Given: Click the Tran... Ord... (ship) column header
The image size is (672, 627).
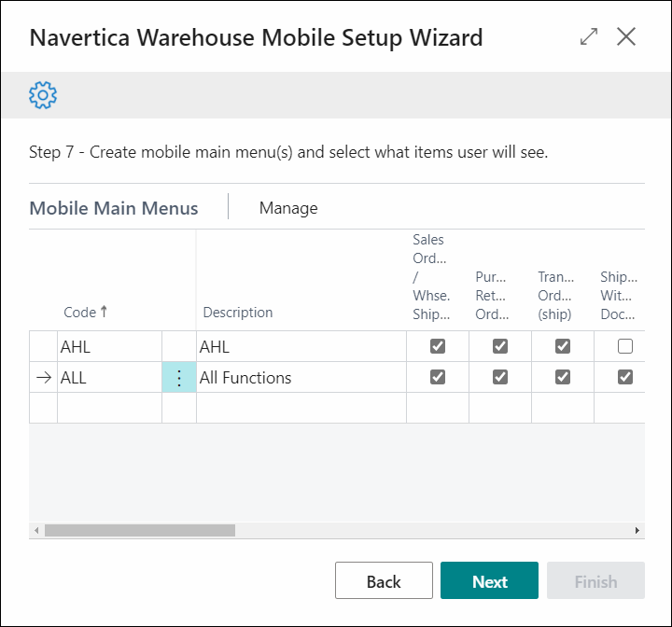Looking at the screenshot, I should [x=556, y=295].
